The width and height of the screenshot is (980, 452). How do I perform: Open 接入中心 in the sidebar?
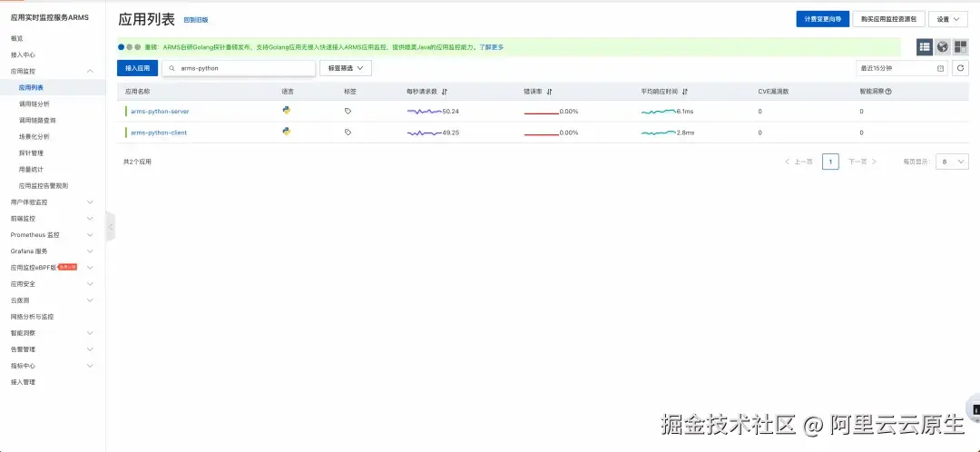pos(23,55)
